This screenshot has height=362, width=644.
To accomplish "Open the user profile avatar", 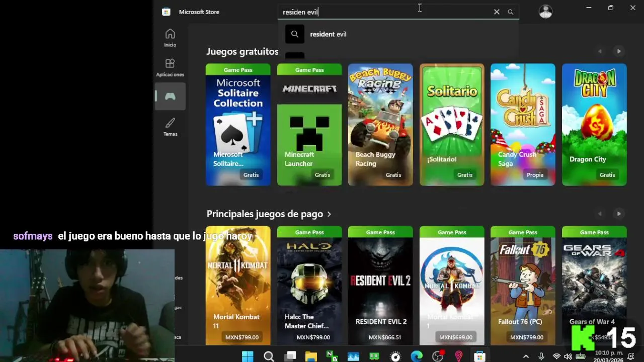I will pos(545,11).
